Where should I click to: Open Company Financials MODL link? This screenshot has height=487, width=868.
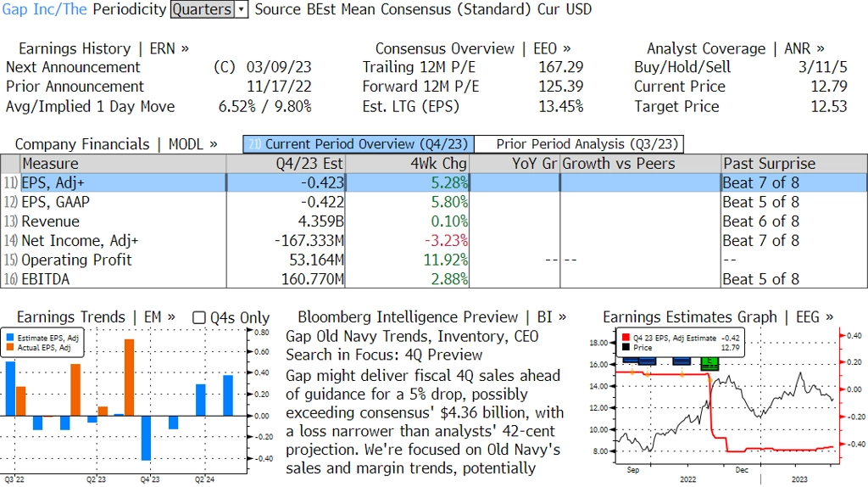116,144
